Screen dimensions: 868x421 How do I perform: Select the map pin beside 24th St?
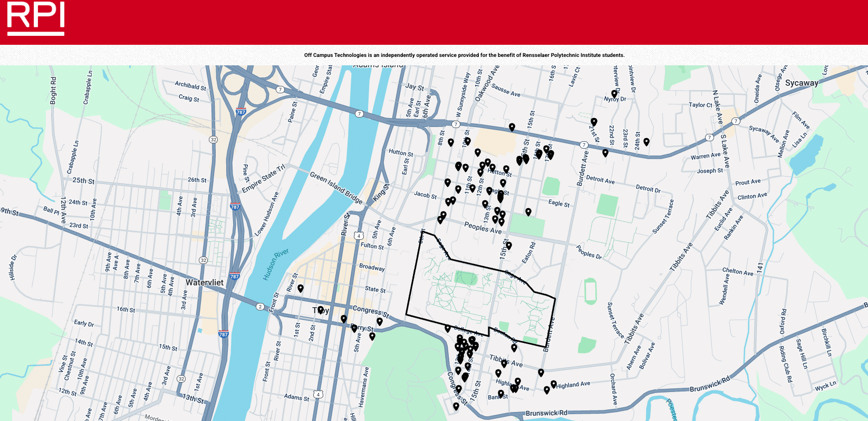tap(647, 142)
